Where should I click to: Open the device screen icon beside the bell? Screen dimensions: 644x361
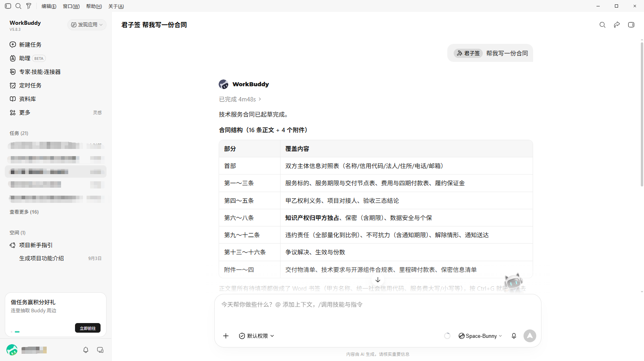click(100, 350)
